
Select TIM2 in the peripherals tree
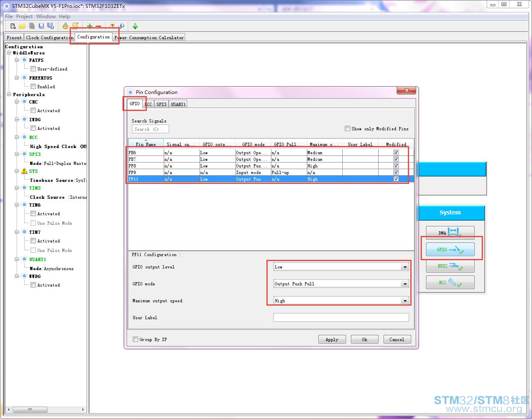(x=35, y=188)
